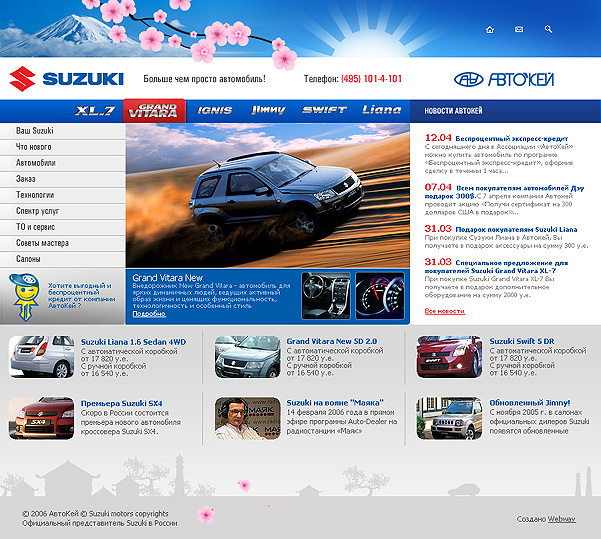Open Премьера Suzuki SX4 link

coord(122,403)
